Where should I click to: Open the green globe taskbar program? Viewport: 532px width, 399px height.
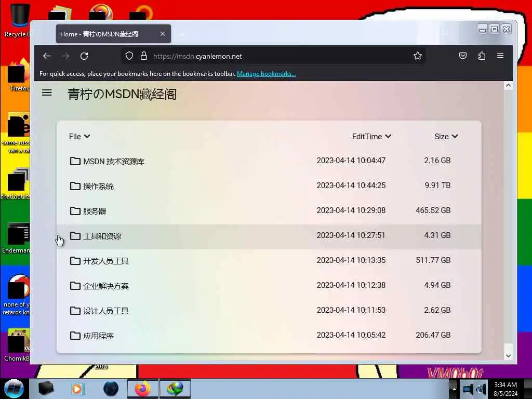tap(175, 389)
